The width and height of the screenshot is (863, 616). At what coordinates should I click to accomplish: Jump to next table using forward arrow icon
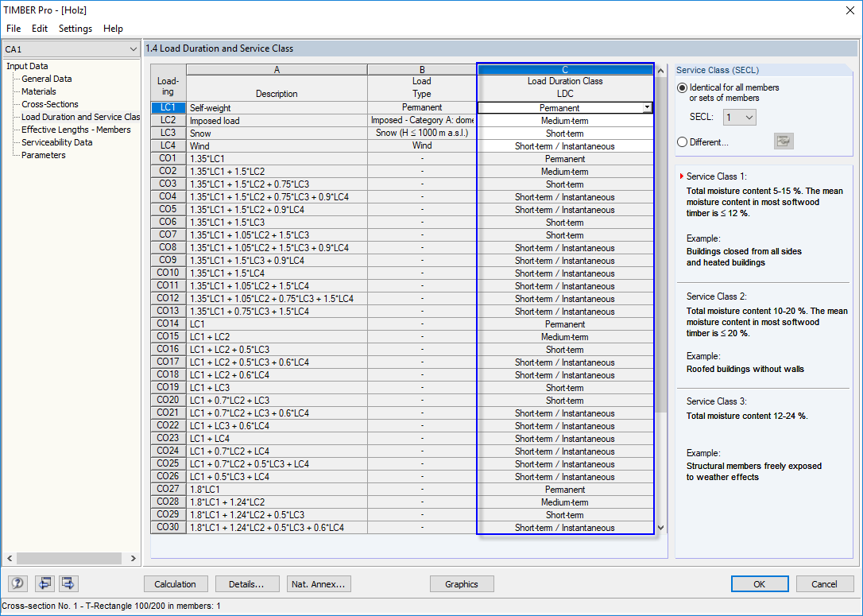(x=68, y=583)
